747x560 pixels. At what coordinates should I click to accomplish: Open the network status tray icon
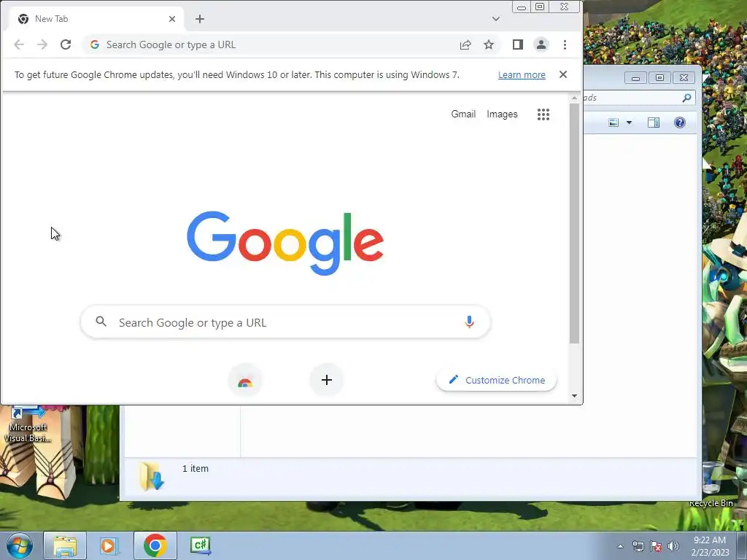coord(638,546)
